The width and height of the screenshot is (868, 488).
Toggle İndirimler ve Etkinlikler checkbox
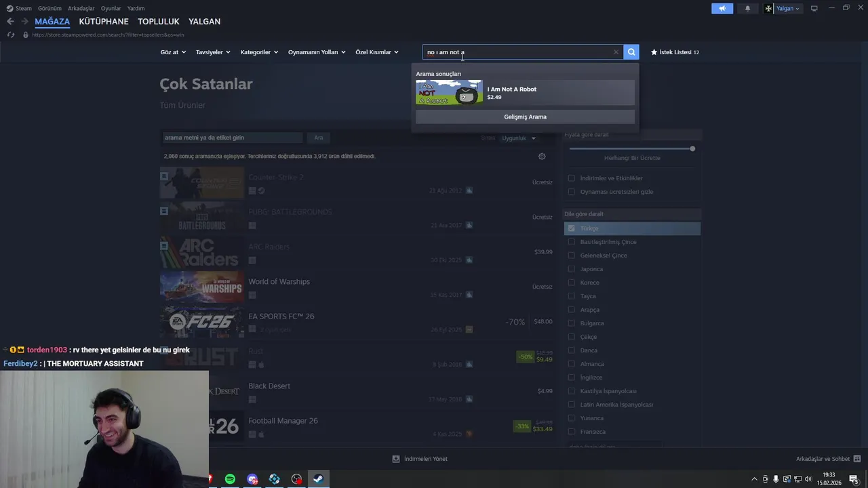571,178
